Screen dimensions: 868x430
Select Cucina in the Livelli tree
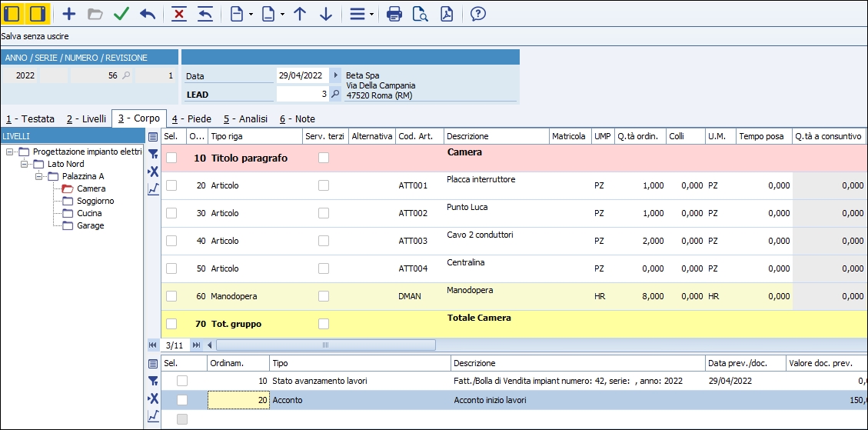click(89, 213)
